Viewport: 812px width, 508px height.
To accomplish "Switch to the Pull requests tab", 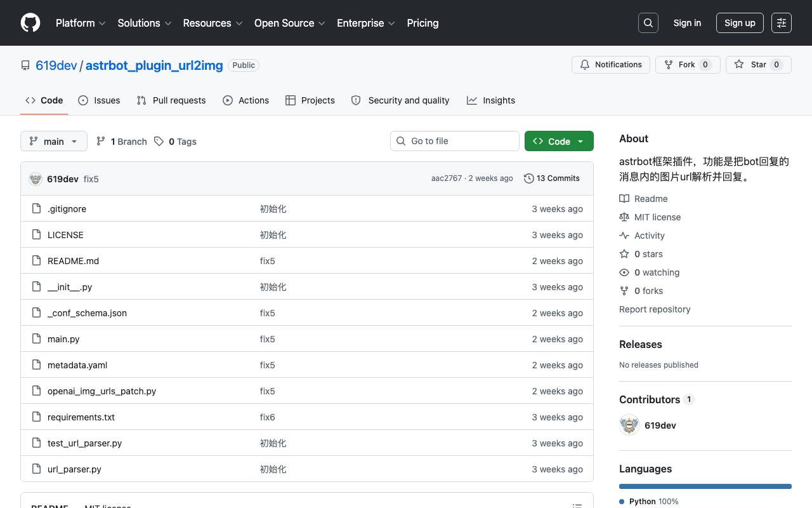I will tap(171, 100).
